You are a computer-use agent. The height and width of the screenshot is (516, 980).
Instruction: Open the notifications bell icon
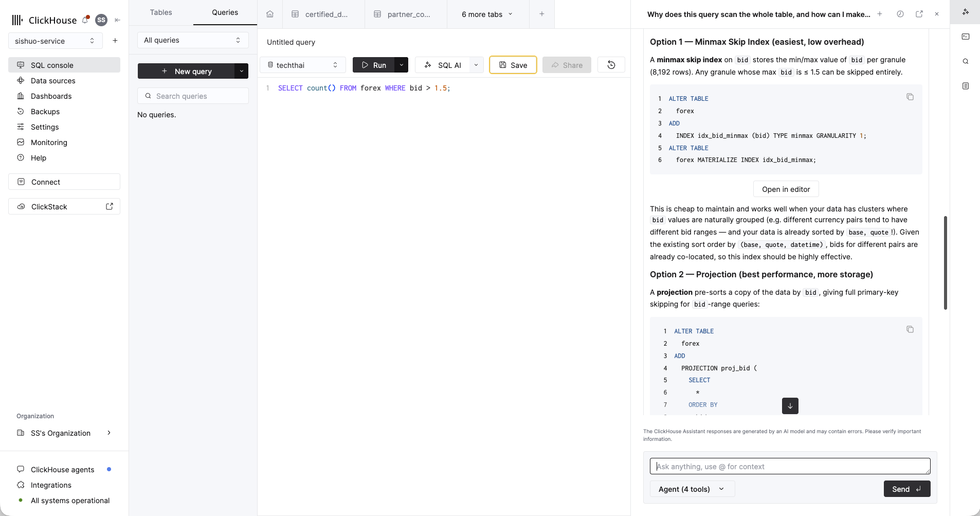pos(85,20)
